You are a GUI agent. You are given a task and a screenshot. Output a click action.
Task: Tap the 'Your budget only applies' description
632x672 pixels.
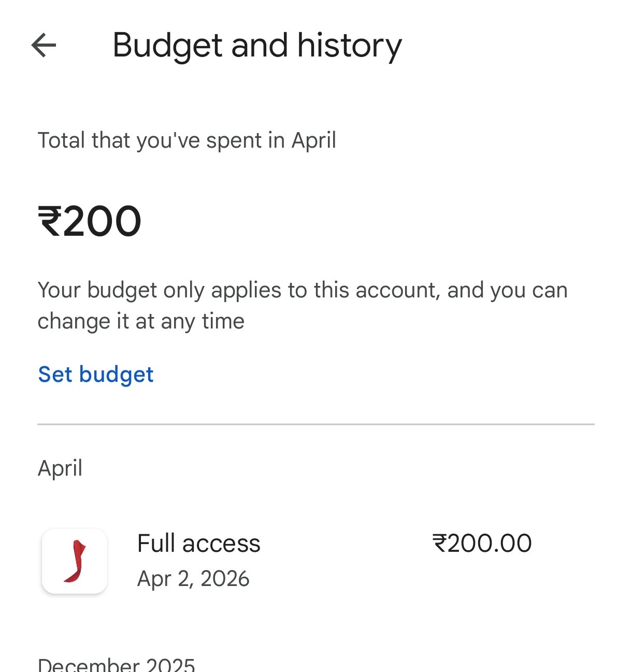pyautogui.click(x=303, y=290)
